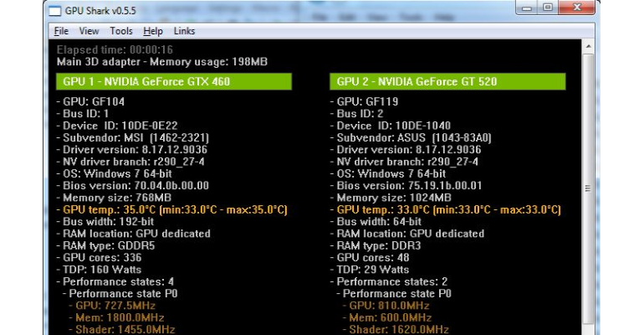Close the GPU Shark window
644x335 pixels.
click(576, 8)
